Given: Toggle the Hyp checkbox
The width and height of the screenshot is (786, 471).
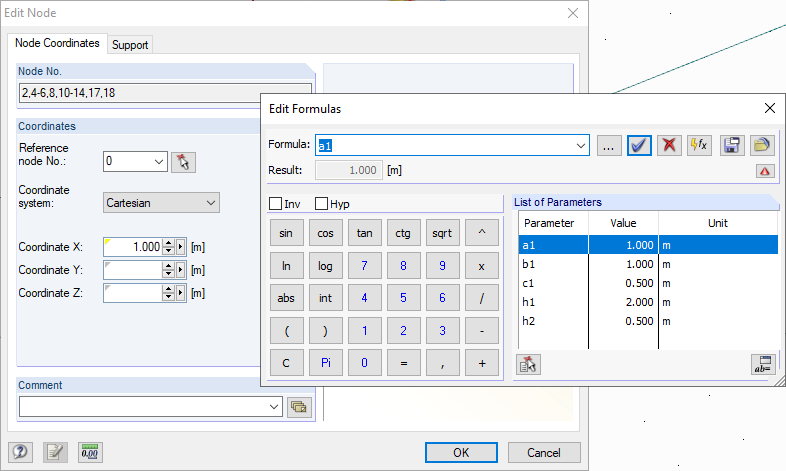Looking at the screenshot, I should pos(322,204).
